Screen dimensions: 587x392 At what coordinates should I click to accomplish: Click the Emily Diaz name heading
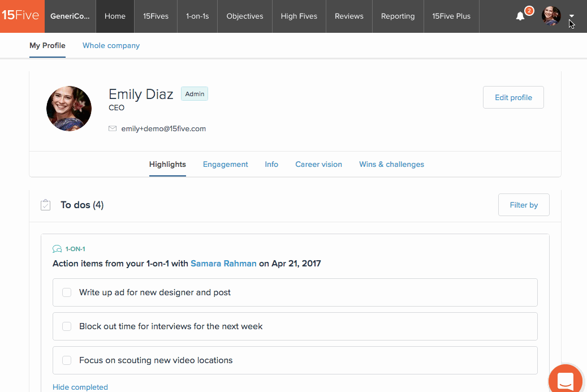pyautogui.click(x=141, y=94)
